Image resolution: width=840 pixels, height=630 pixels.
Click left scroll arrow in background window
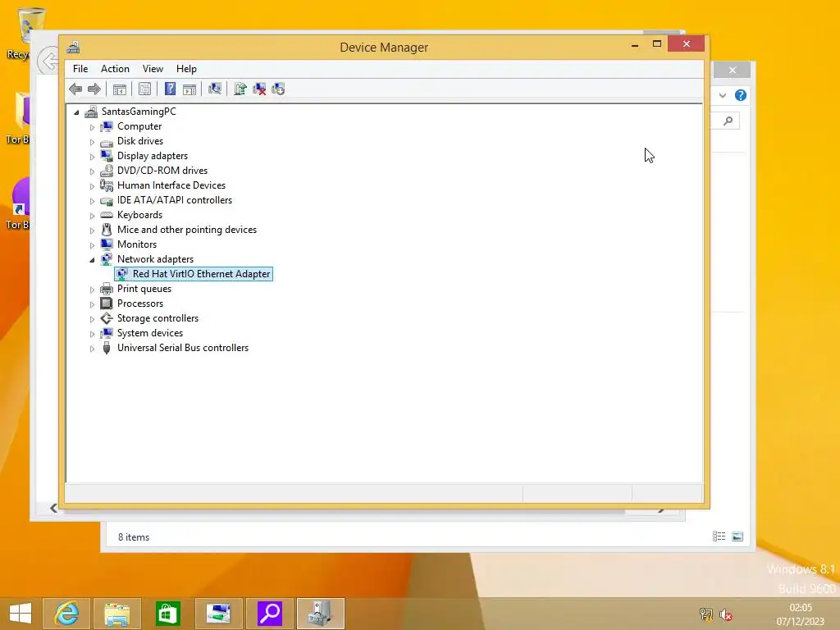pyautogui.click(x=53, y=508)
